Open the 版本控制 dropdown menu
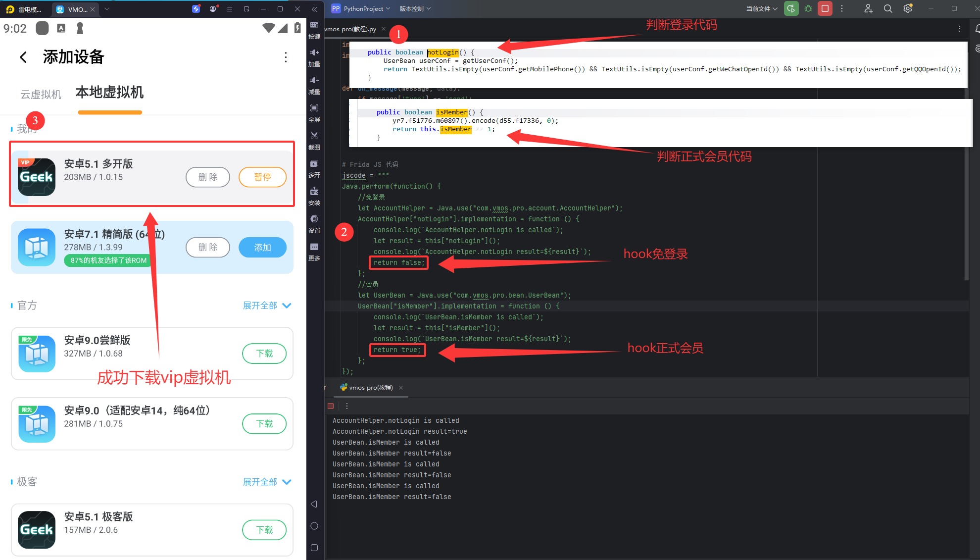The height and width of the screenshot is (560, 980). click(415, 8)
